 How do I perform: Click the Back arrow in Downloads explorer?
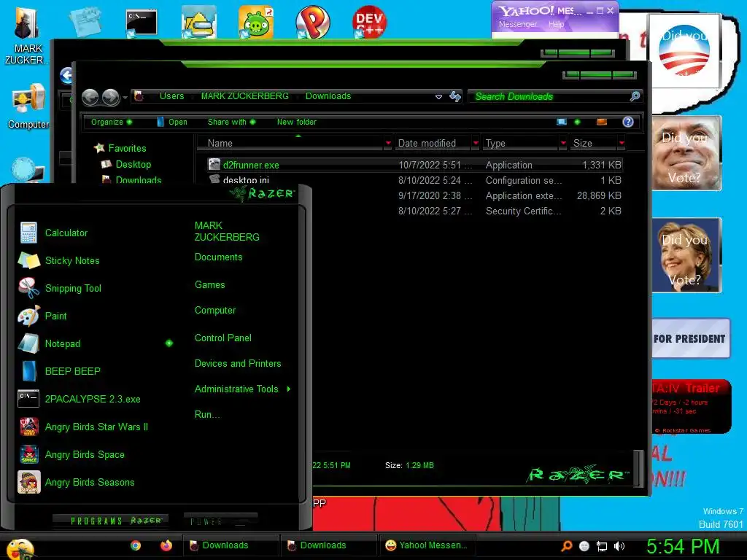(90, 97)
